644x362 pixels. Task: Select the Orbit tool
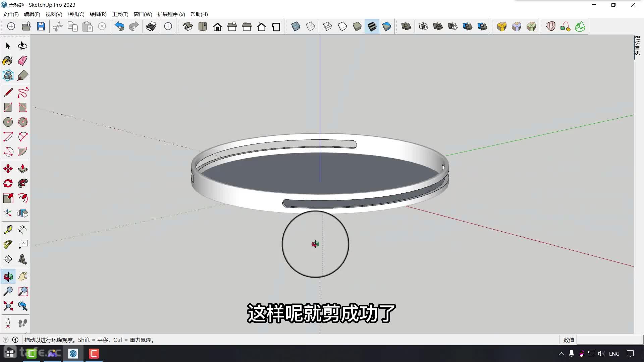pos(8,277)
